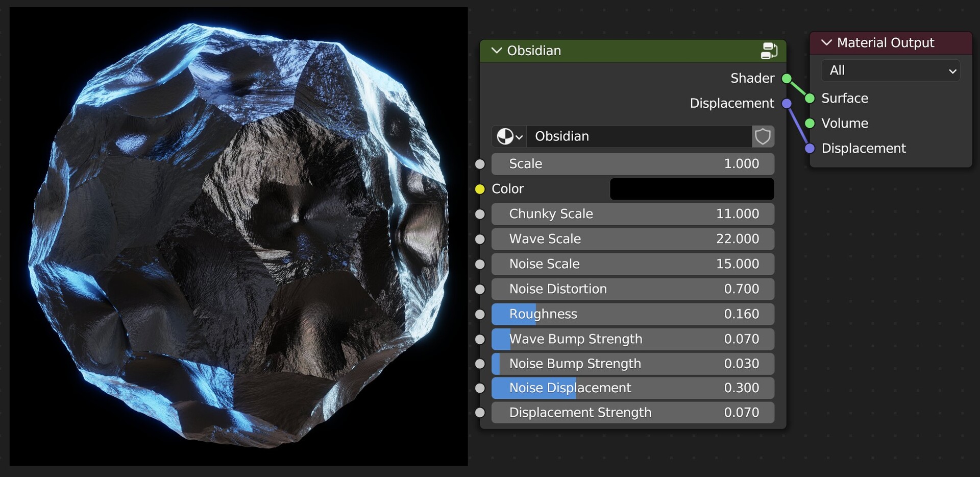Screen dimensions: 980x477
Task: Edit the Wave Scale value
Action: [632, 238]
